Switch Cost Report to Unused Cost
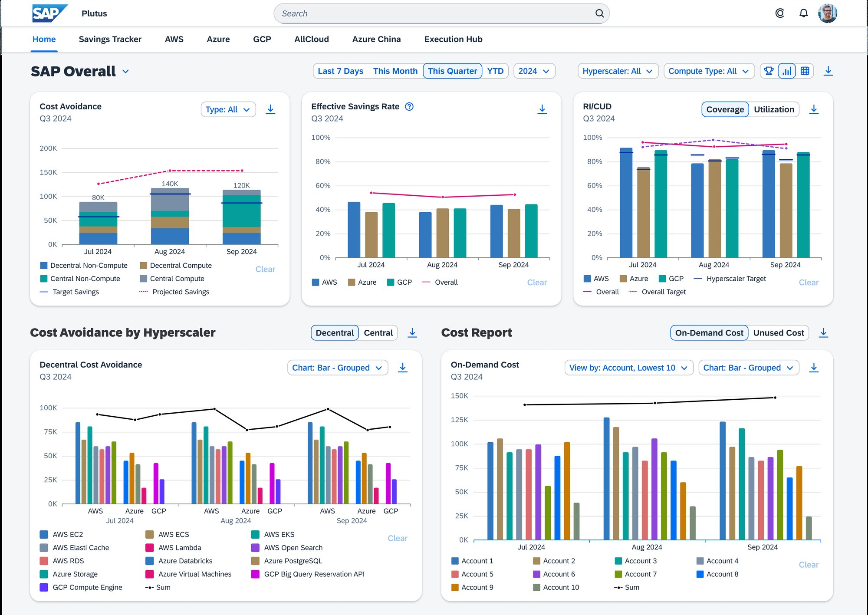Viewport: 868px width, 615px height. coord(779,333)
